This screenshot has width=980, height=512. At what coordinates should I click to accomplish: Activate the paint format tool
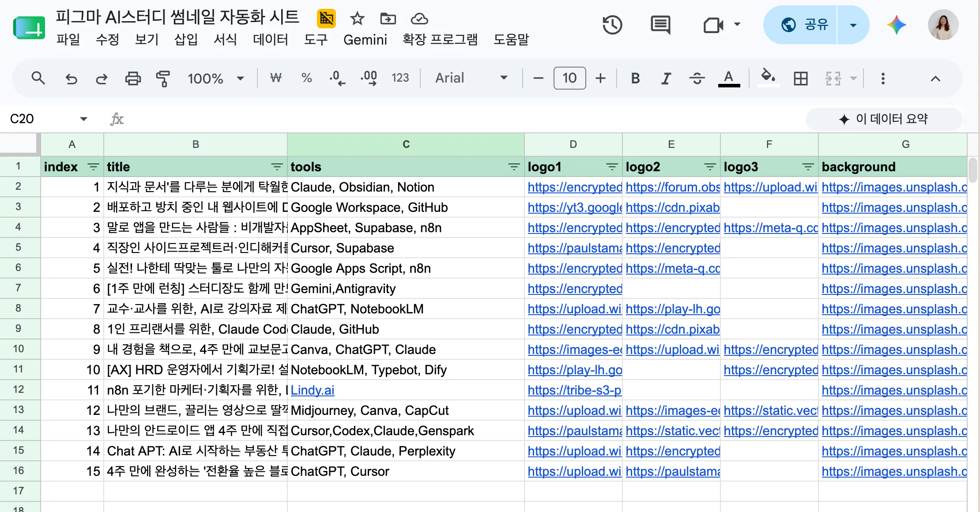(163, 79)
